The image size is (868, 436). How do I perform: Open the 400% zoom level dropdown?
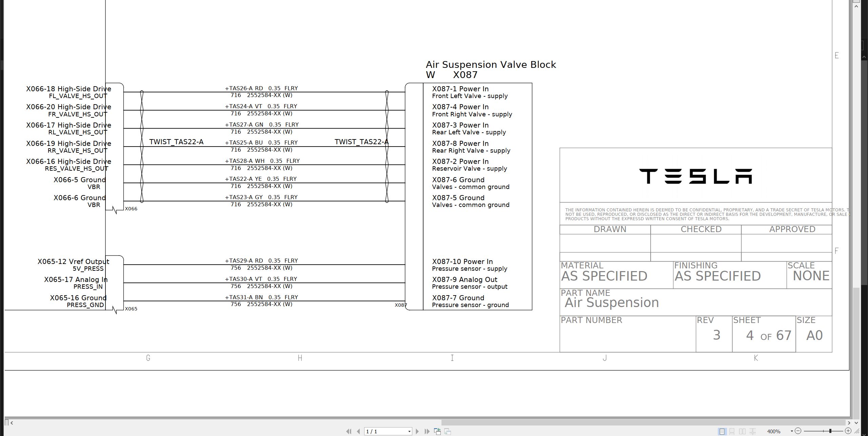792,431
